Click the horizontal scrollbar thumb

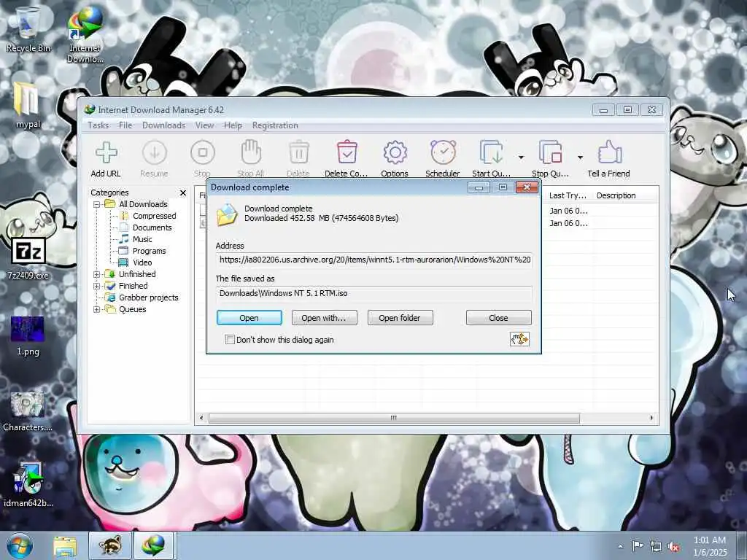394,418
